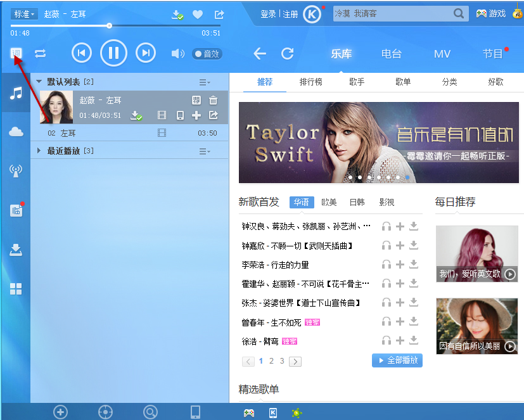
Task: Click the locate current song icon in the bottom toolbar
Action: click(x=105, y=412)
